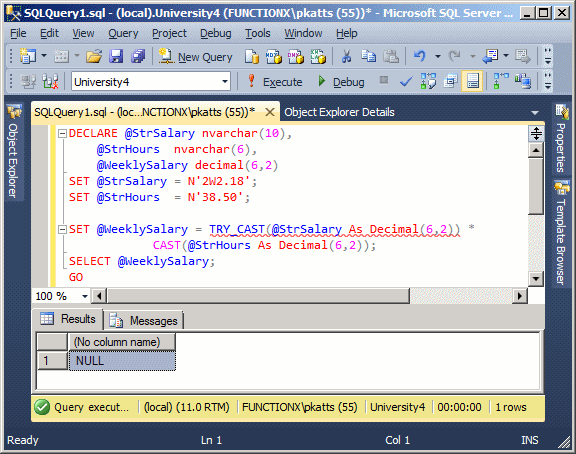576x454 pixels.
Task: Click the Copy icon
Action: click(368, 57)
